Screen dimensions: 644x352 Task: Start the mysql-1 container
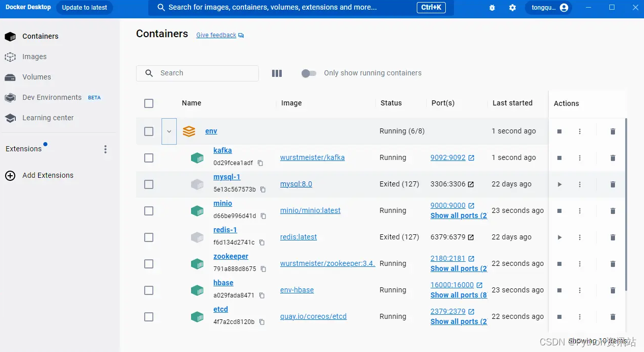(x=559, y=184)
